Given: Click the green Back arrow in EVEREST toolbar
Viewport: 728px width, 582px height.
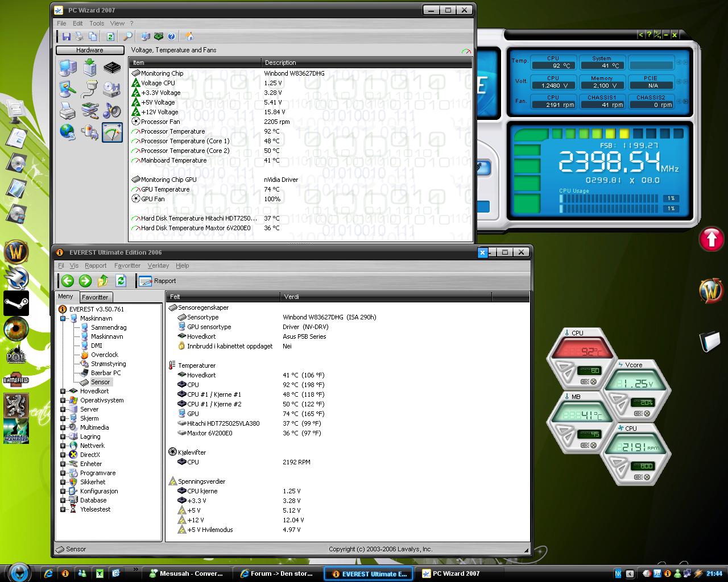Looking at the screenshot, I should 68,280.
